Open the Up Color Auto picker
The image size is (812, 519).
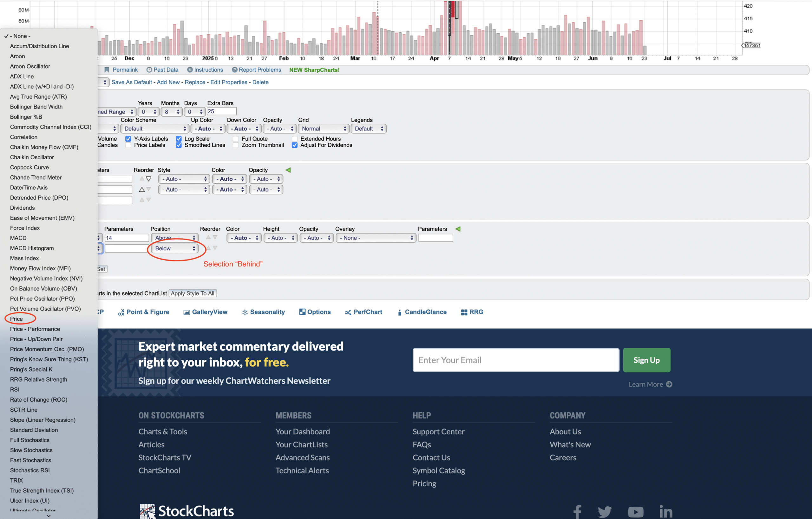(208, 128)
